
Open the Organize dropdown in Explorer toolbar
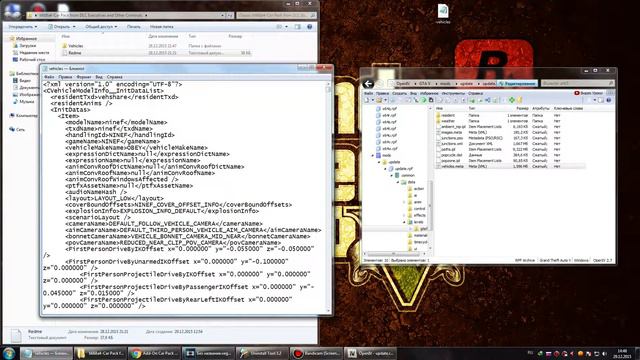tap(23, 27)
